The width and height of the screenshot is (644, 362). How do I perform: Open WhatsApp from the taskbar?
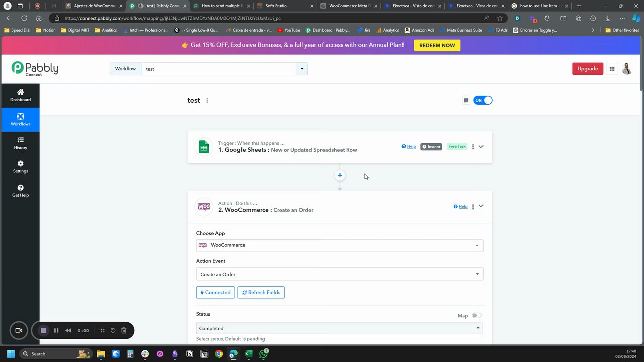[263, 354]
